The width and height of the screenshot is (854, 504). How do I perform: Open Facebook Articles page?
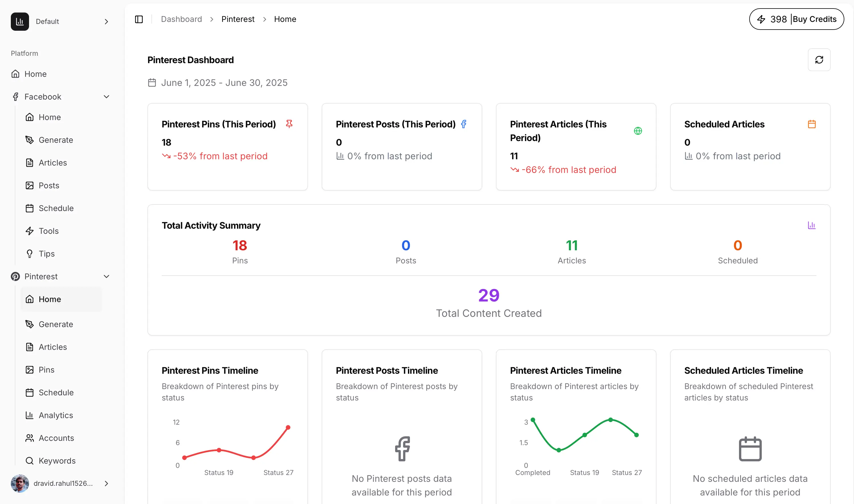tap(61, 163)
